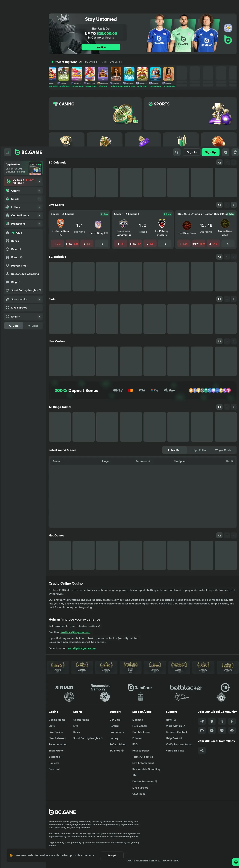The height and width of the screenshot is (868, 239).
Task: Click the Discord community icon
Action: (202, 730)
